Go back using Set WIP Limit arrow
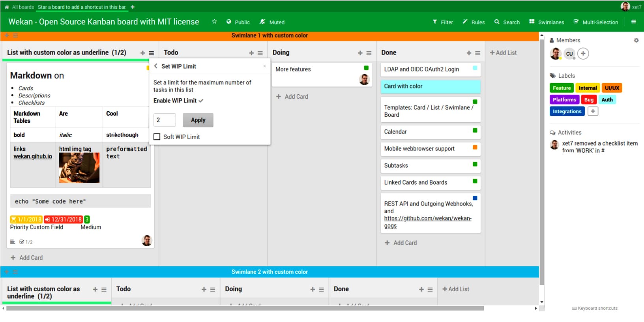Screen dimensions: 644x322 156,66
